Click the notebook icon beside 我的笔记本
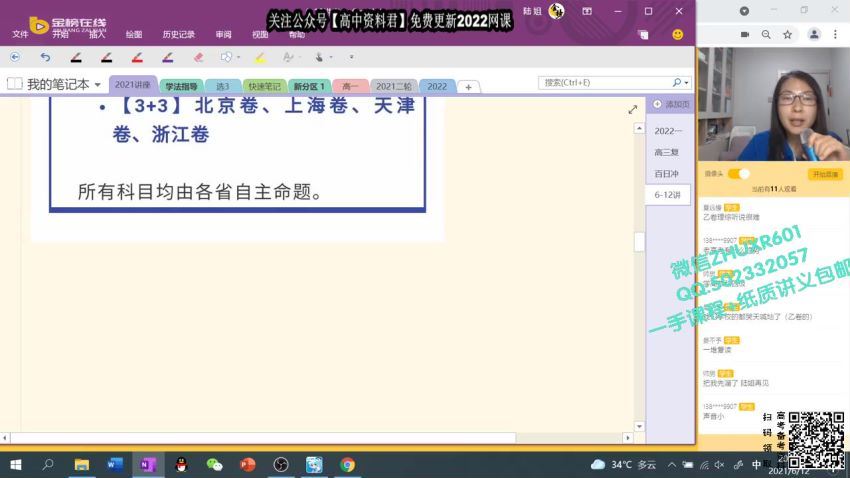 (15, 83)
